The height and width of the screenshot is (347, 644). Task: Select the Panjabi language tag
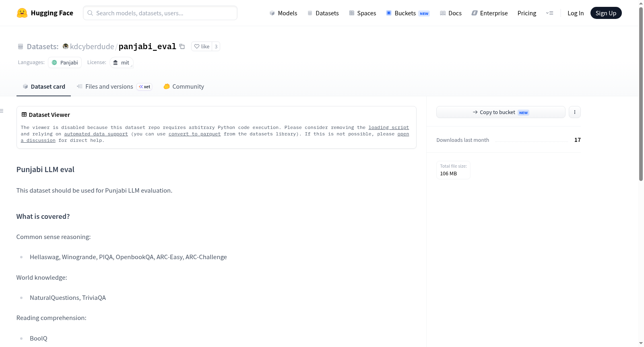65,62
